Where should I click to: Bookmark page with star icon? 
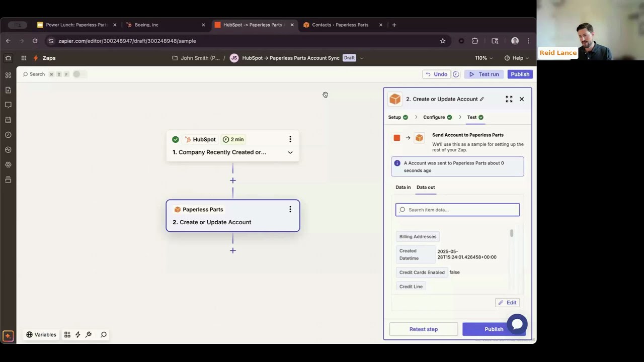pos(443,41)
